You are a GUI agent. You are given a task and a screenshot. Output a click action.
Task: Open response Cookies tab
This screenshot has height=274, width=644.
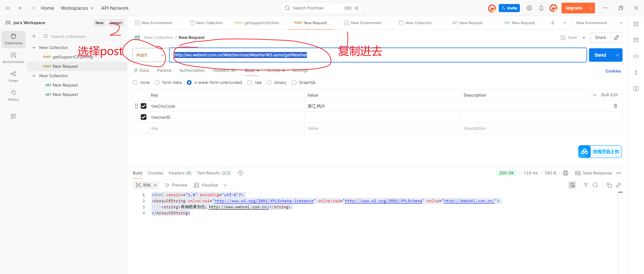[x=156, y=173]
